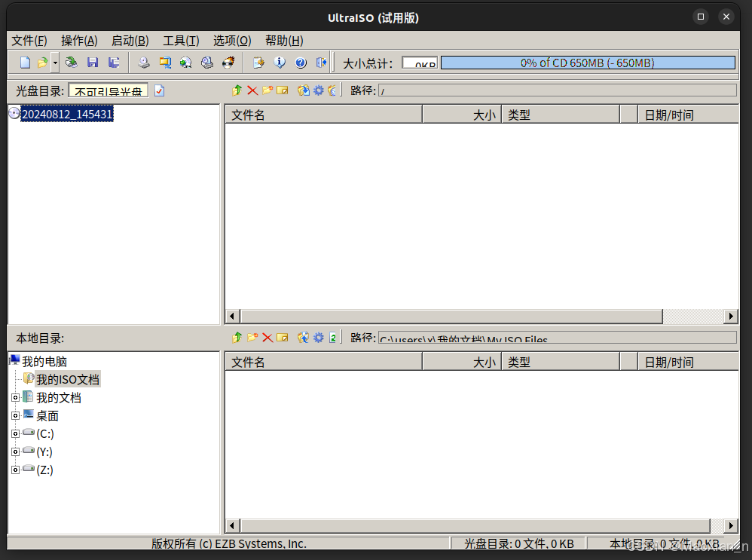This screenshot has height=560, width=752.
Task: Select the (C:) drive in tree
Action: click(45, 434)
